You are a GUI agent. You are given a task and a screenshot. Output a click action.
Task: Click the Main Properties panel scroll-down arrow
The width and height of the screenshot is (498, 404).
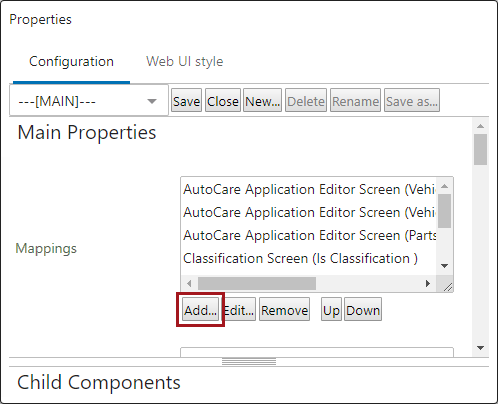[480, 348]
